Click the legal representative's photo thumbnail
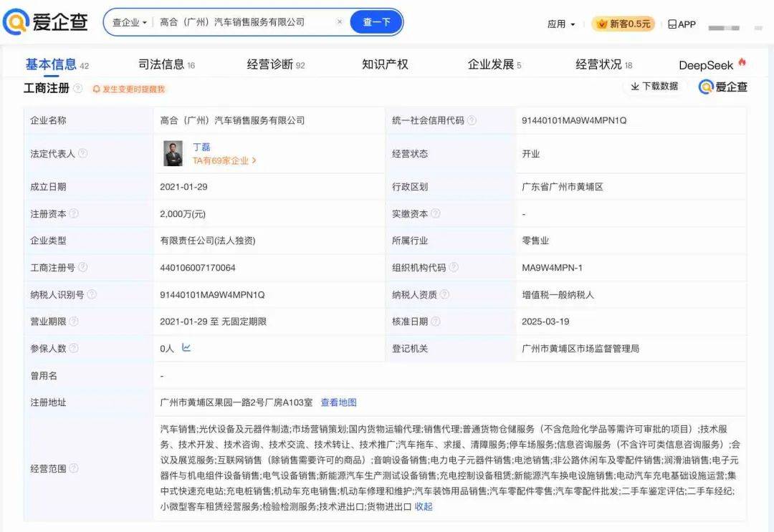 [173, 153]
